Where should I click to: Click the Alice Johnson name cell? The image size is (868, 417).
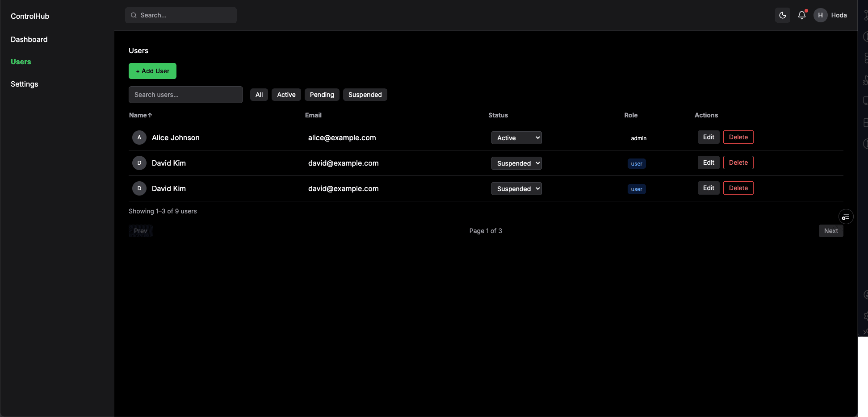coord(176,138)
